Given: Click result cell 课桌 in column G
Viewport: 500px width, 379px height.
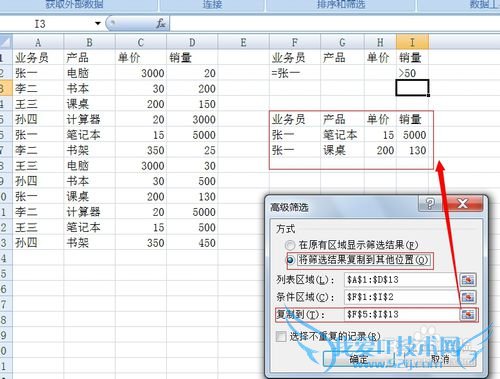Looking at the screenshot, I should click(342, 150).
